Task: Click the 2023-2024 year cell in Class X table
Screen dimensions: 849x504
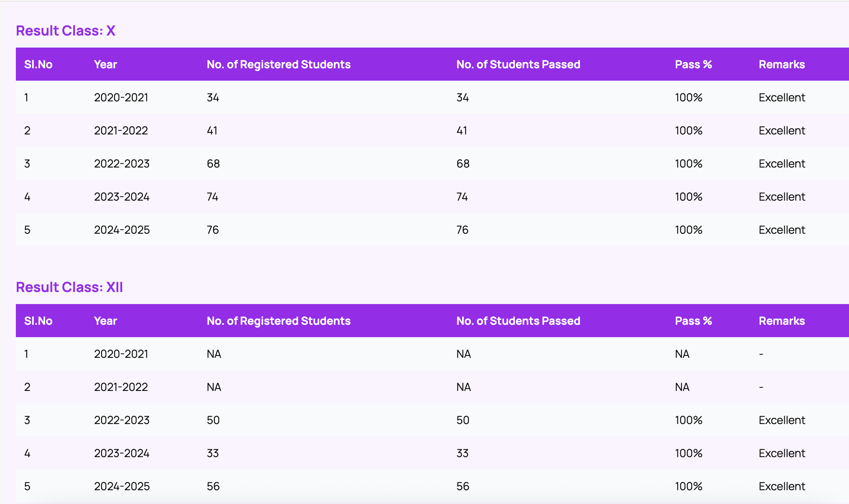Action: tap(122, 197)
